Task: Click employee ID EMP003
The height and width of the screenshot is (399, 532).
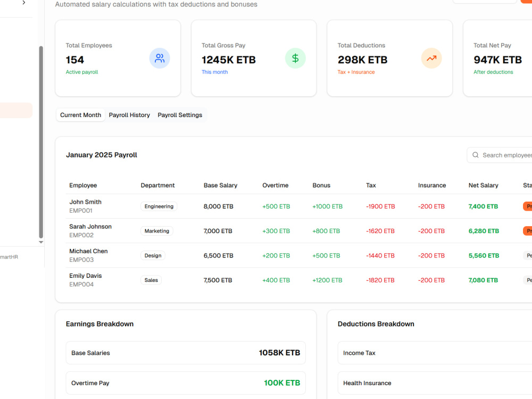Action: (81, 260)
